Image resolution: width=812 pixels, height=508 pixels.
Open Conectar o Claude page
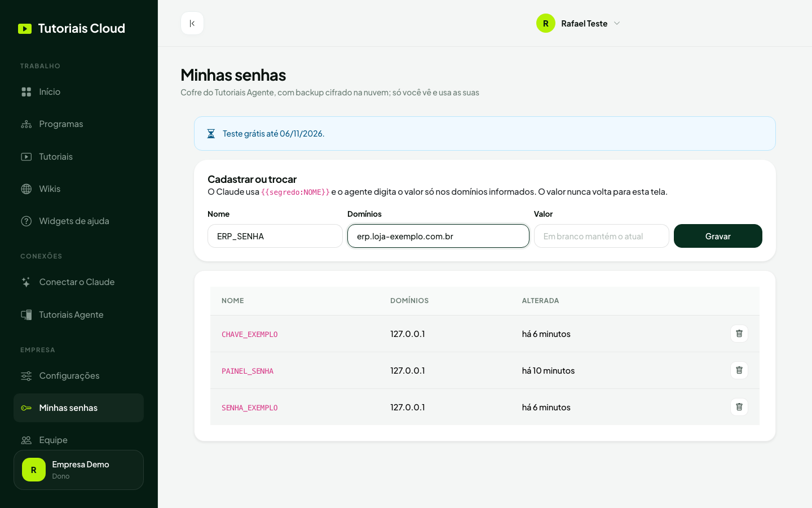click(78, 282)
